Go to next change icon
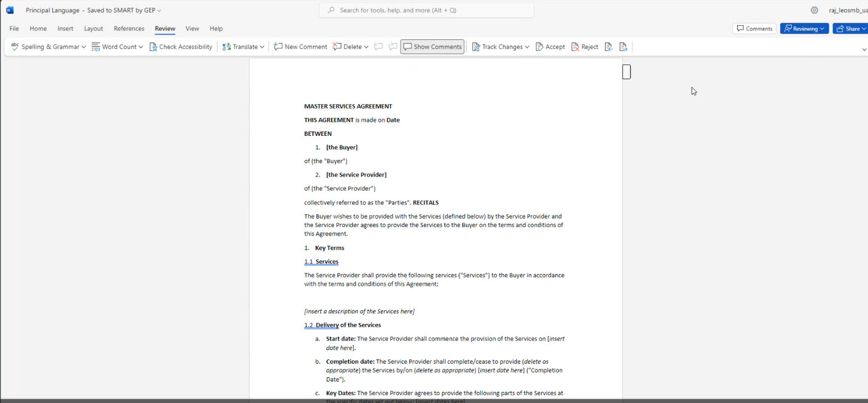 pyautogui.click(x=623, y=47)
